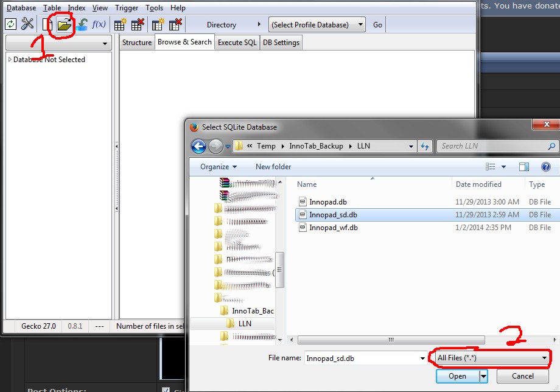Click the blue Help icon in the dialog
The width and height of the screenshot is (560, 392).
click(x=545, y=166)
